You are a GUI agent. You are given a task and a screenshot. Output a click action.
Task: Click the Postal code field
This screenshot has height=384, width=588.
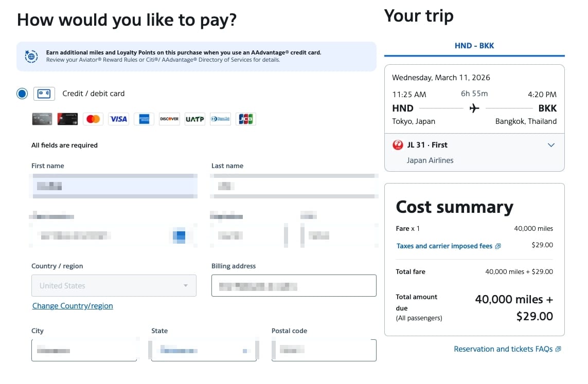click(324, 351)
